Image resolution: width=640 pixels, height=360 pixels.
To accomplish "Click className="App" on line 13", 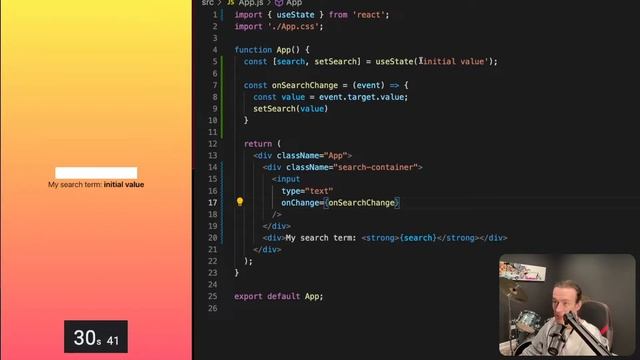I will pyautogui.click(x=312, y=156).
